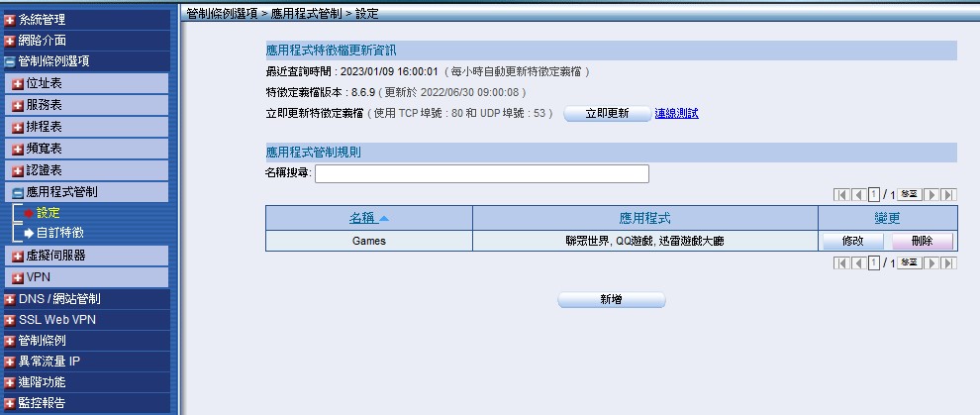Open the 自訂特徵 menu item
The width and height of the screenshot is (980, 415).
click(x=59, y=233)
